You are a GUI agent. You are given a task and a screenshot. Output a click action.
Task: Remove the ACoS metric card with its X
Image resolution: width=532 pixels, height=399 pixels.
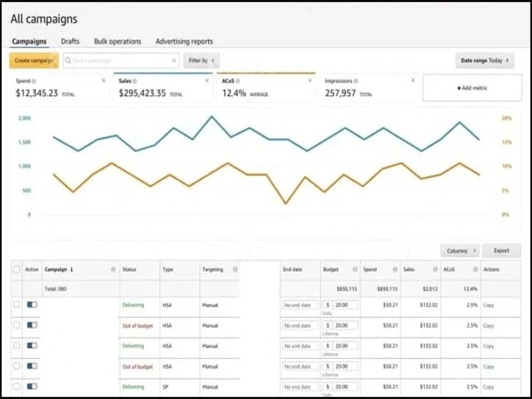point(310,80)
